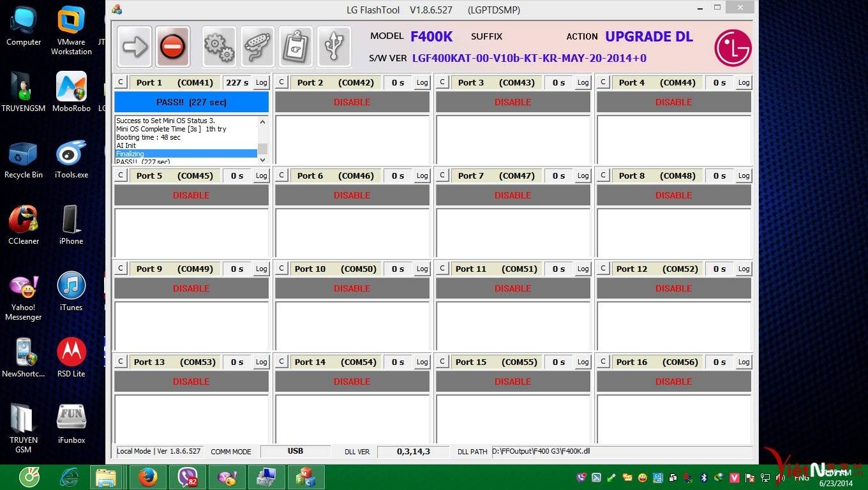Open the Log for Port 7
The height and width of the screenshot is (490, 868).
583,175
